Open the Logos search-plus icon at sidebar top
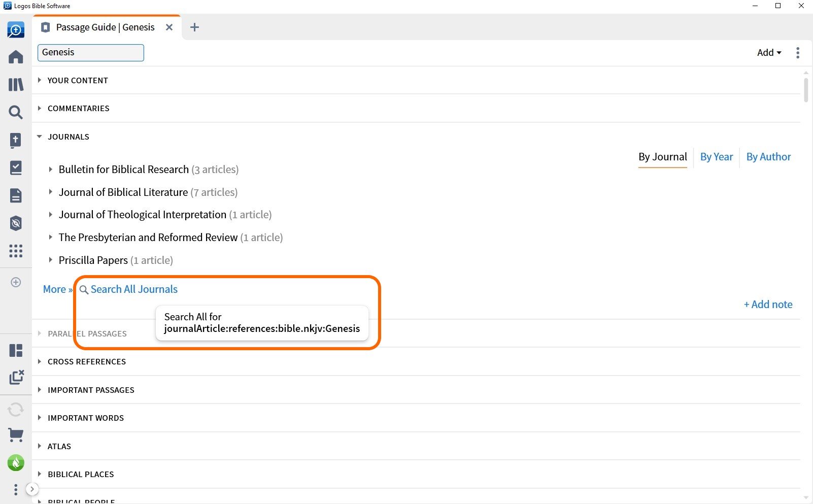 pos(16,30)
